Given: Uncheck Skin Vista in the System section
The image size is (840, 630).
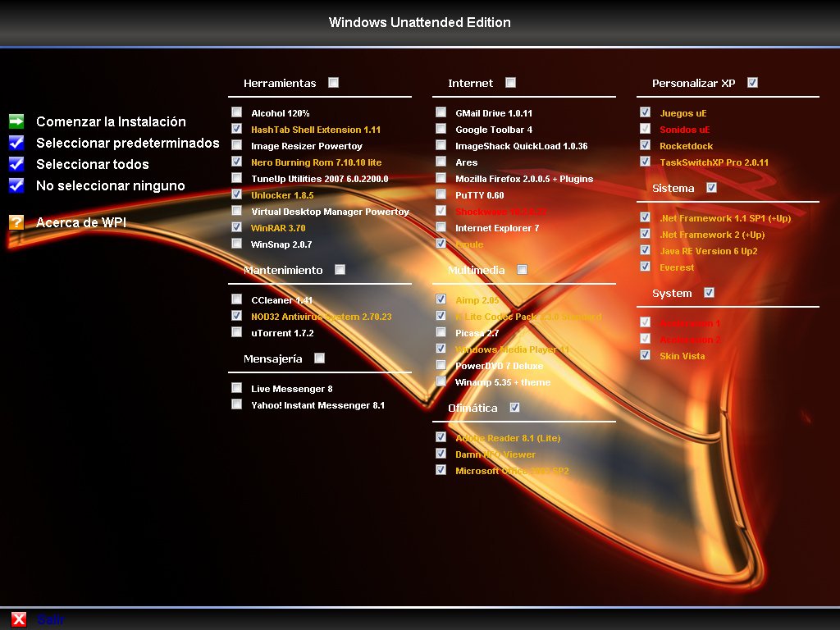Looking at the screenshot, I should click(645, 354).
